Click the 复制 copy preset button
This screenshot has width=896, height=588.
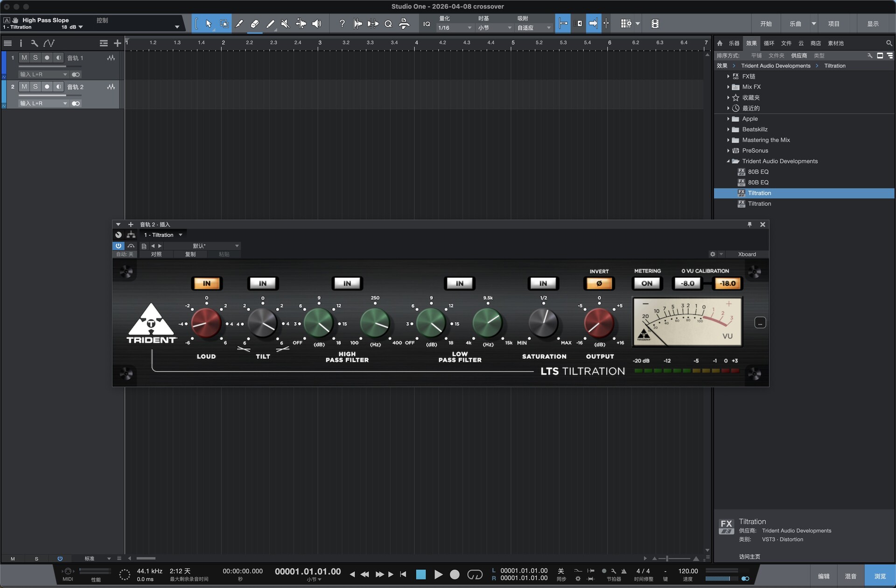[x=190, y=254]
